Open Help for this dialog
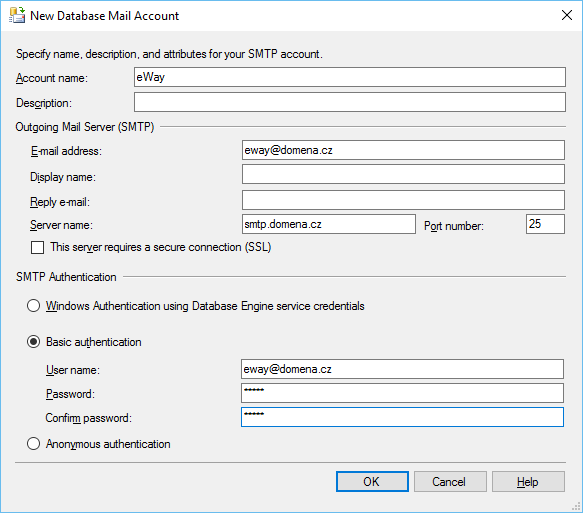Image resolution: width=583 pixels, height=513 pixels. click(528, 482)
